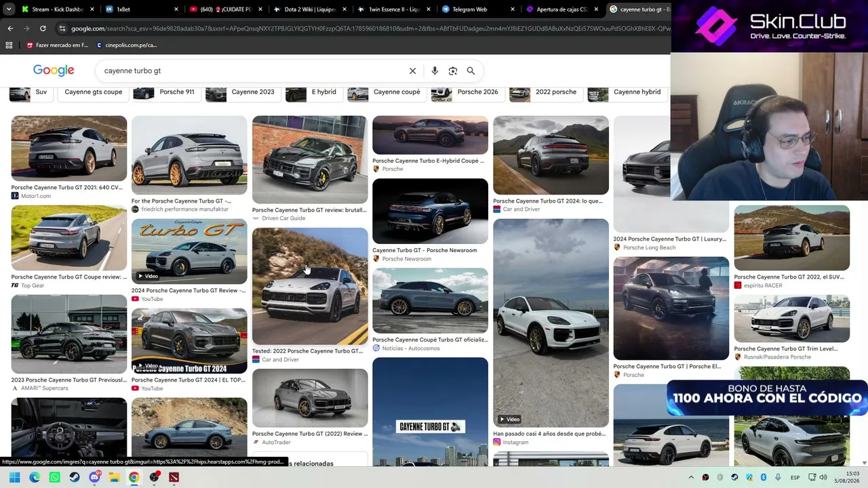Start a voice search with the microphone

coord(435,70)
